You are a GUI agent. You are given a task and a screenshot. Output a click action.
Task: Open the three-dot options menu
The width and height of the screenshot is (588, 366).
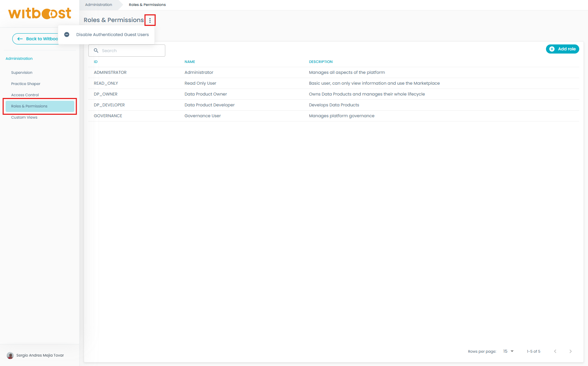[150, 20]
